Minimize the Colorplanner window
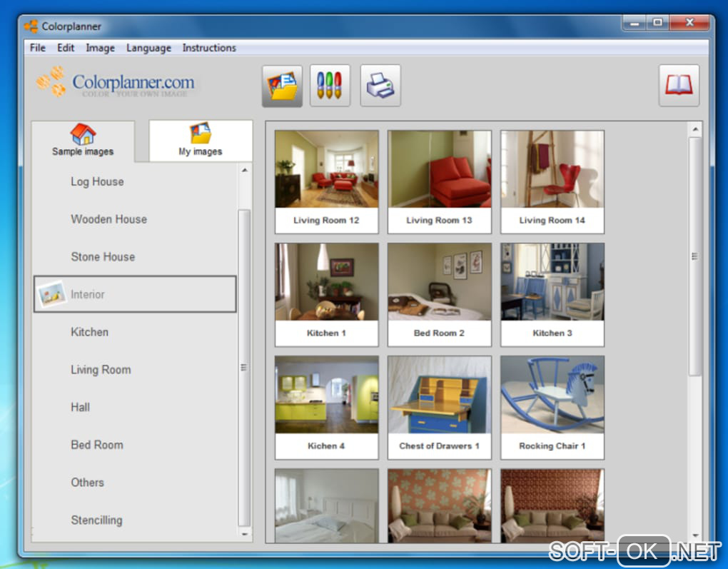The image size is (728, 569). coord(635,22)
